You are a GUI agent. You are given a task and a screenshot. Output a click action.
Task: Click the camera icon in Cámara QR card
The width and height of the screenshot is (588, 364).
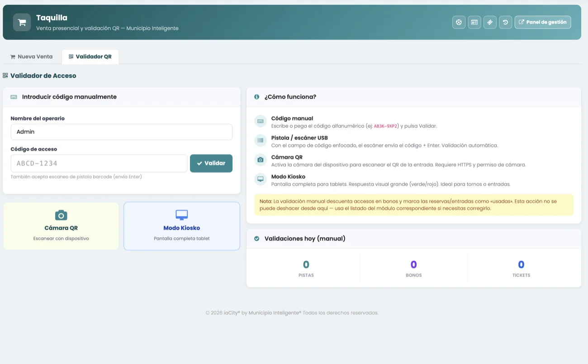[x=61, y=215]
